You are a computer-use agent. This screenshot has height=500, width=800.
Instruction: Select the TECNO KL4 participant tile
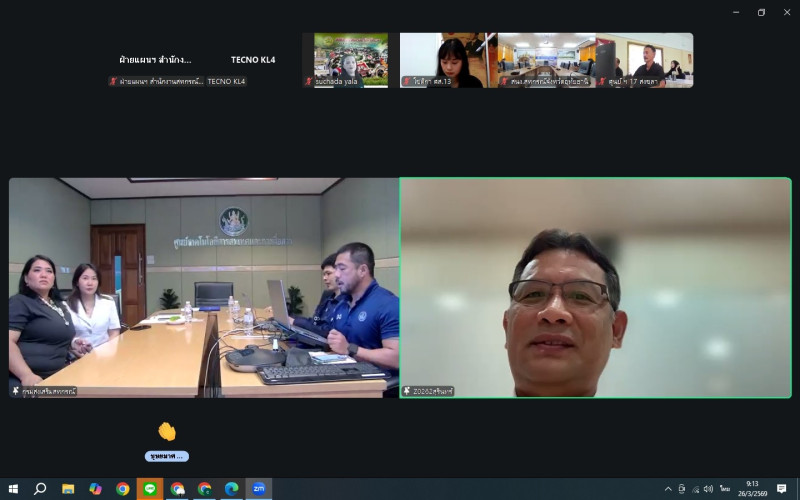252,60
